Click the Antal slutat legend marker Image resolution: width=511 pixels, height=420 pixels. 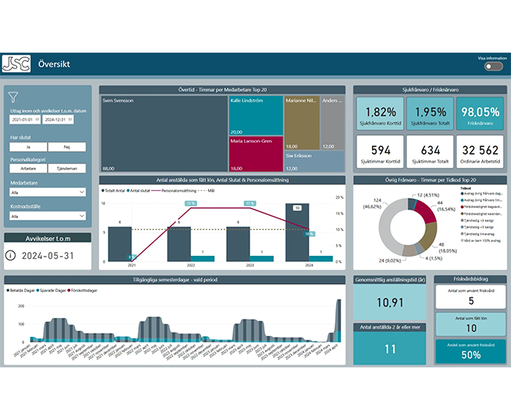coord(128,191)
